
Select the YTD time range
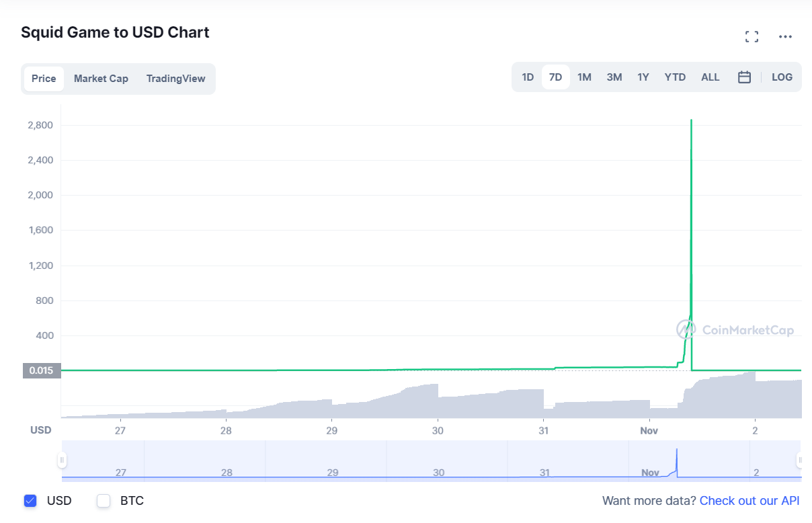point(675,77)
